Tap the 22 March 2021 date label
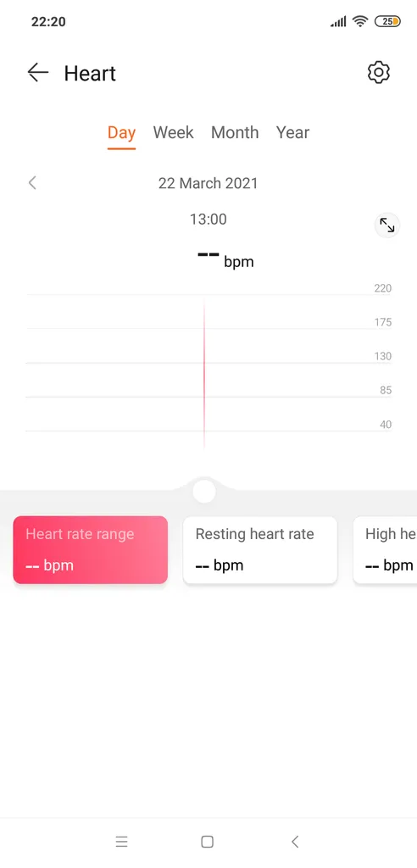417x868 pixels. pos(208,183)
